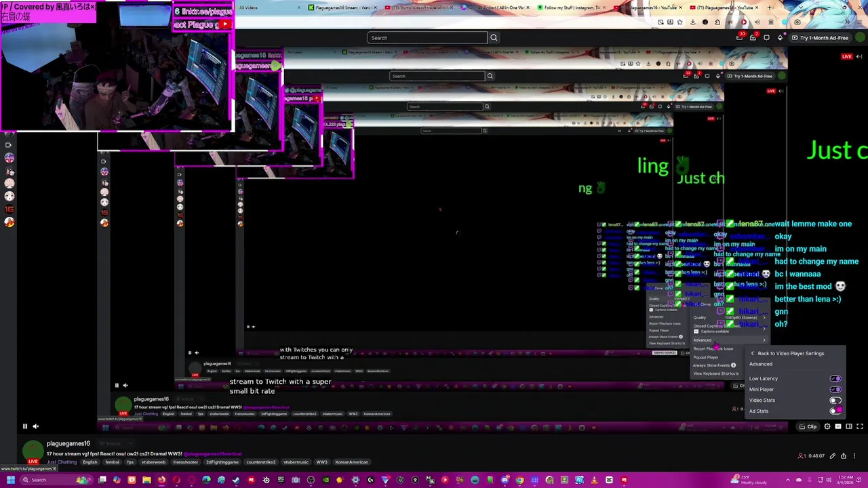
Task: Click the Clip button
Action: click(808, 426)
